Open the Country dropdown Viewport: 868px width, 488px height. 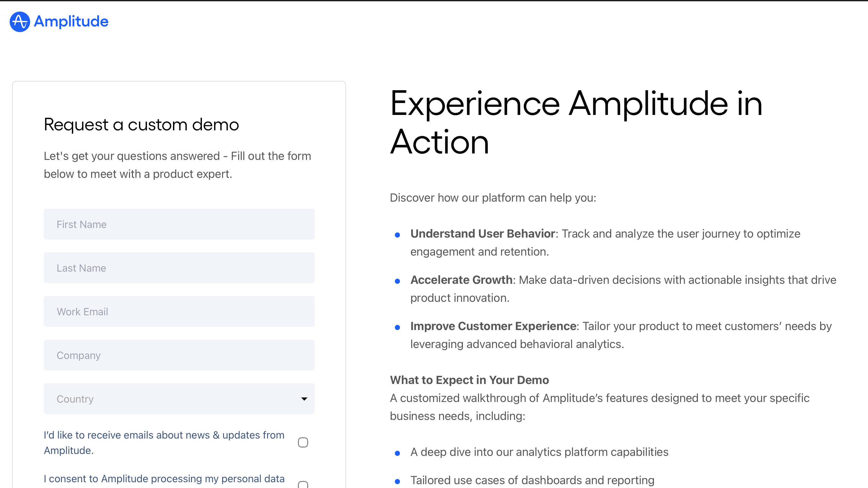point(169,399)
